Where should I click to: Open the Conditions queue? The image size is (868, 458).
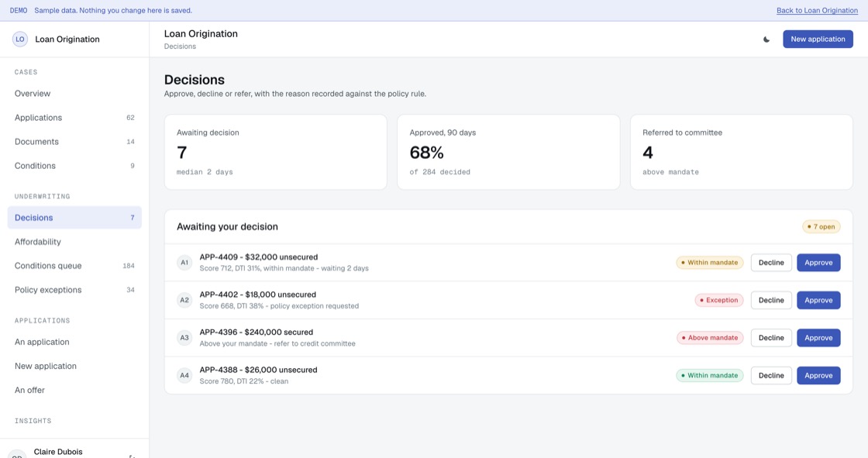tap(74, 266)
